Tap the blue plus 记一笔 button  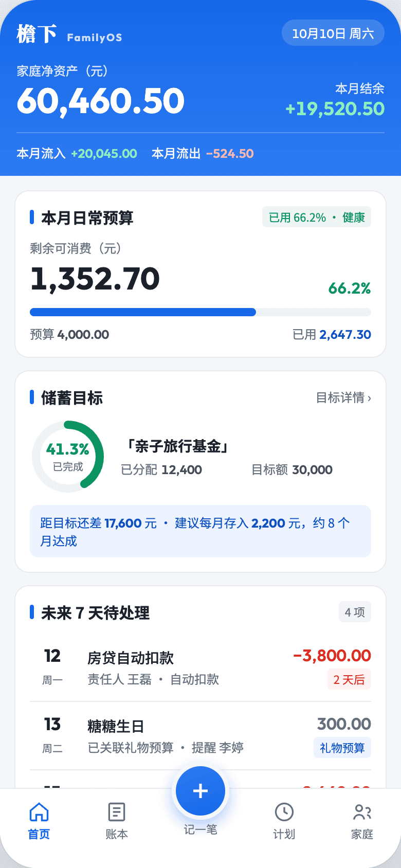(200, 791)
